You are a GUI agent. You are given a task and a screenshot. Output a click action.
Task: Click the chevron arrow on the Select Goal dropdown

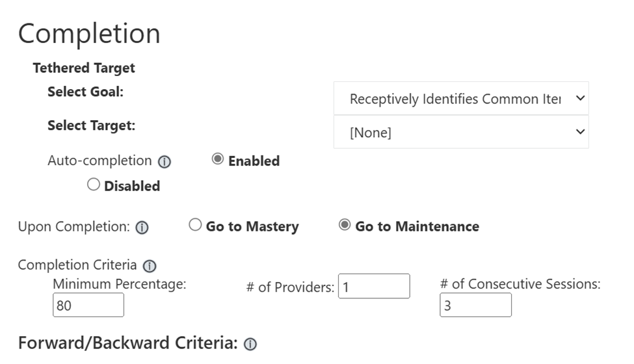(x=580, y=98)
